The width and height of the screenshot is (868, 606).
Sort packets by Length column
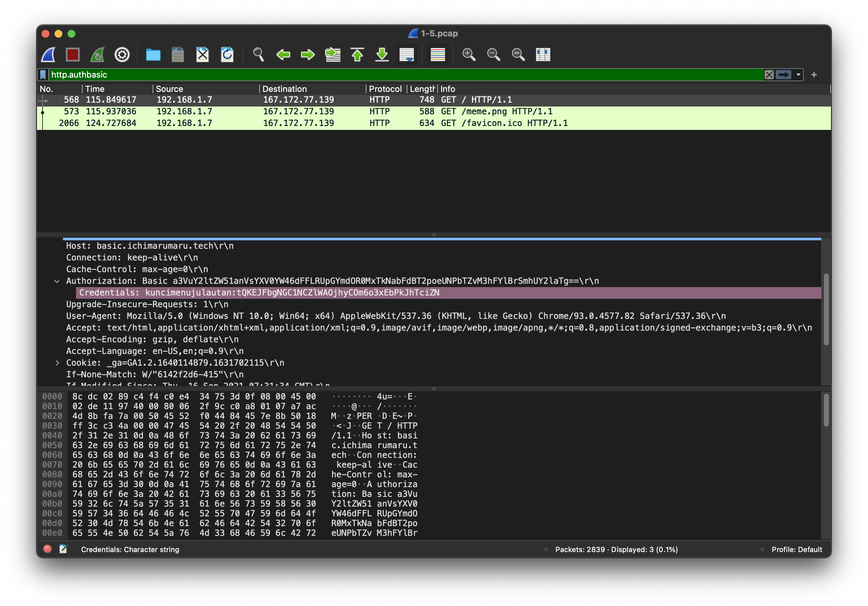(x=422, y=89)
